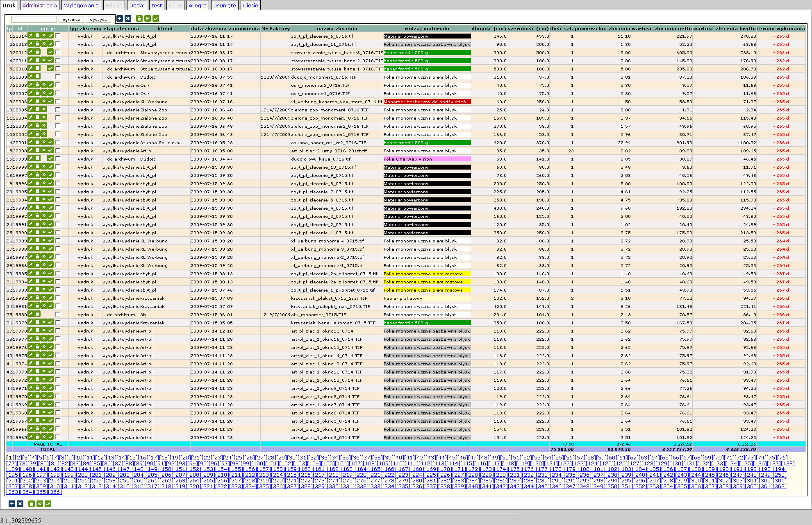The height and width of the screenshot is (525, 812).
Task: Tick the checkbox for order 19980
Action: click(x=58, y=314)
